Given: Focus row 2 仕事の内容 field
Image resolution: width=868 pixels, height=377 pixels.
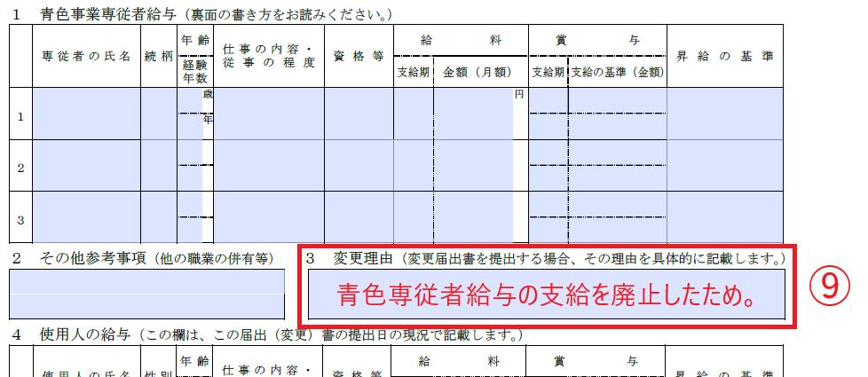Looking at the screenshot, I should click(x=269, y=165).
